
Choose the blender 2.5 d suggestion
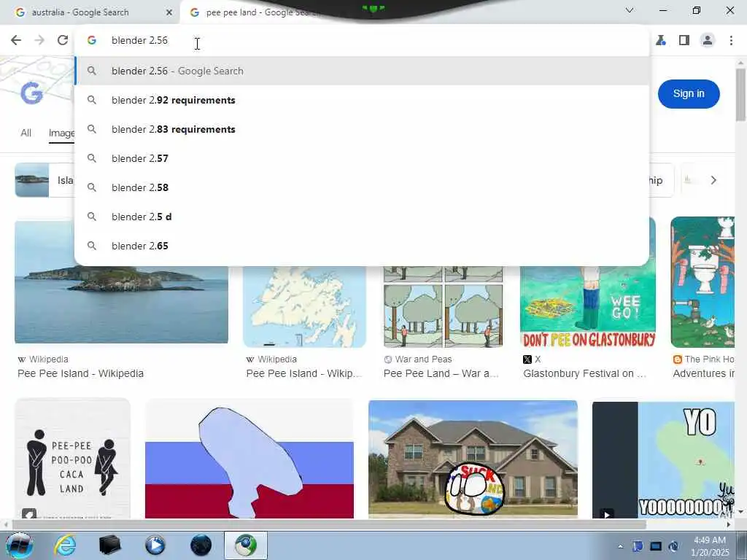click(x=362, y=217)
